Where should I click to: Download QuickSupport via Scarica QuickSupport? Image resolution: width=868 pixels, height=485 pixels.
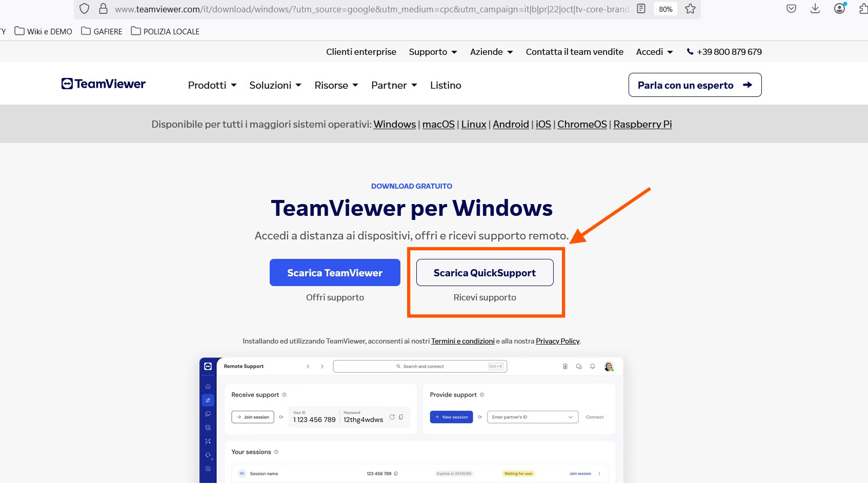485,273
